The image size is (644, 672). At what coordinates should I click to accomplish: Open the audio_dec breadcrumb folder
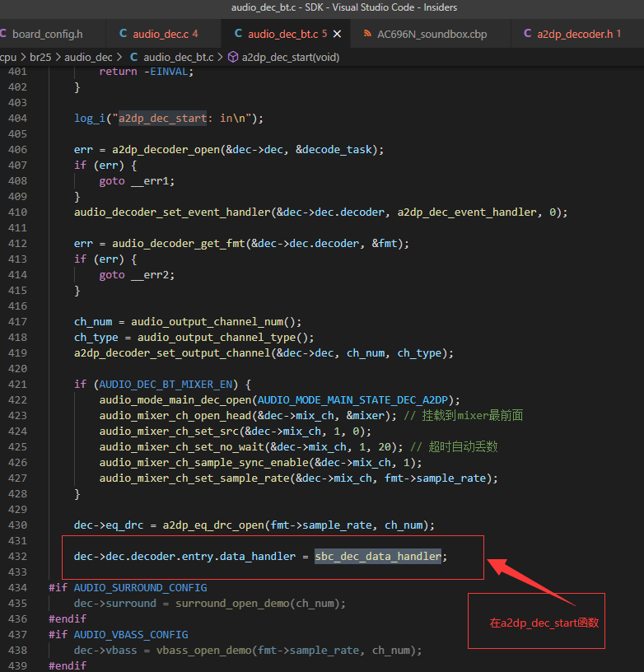click(x=88, y=57)
